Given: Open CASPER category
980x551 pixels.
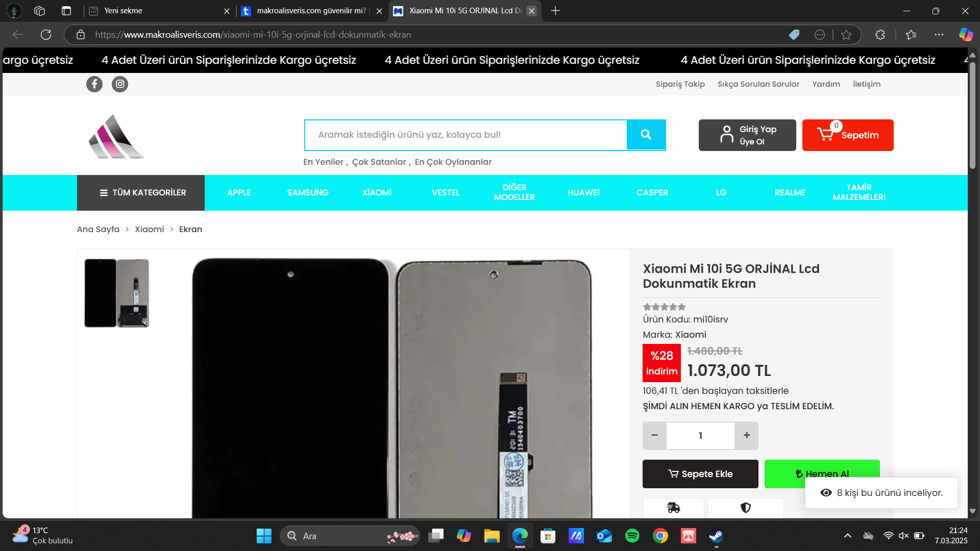Looking at the screenshot, I should pyautogui.click(x=652, y=193).
